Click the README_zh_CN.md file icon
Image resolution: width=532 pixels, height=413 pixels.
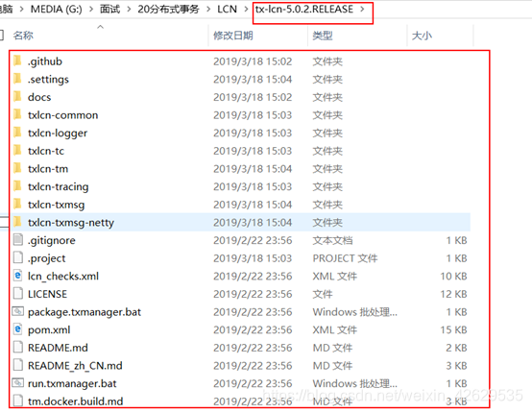(x=18, y=365)
